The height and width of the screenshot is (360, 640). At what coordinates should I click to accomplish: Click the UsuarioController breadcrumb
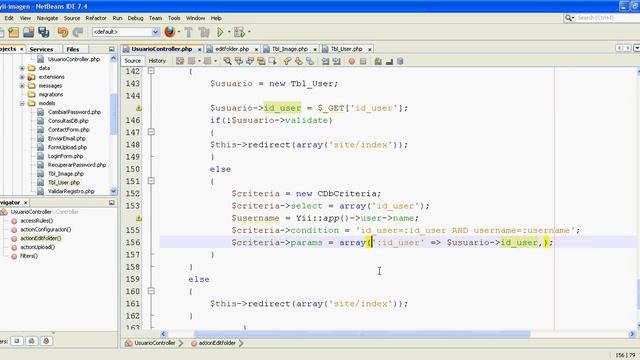click(x=155, y=343)
